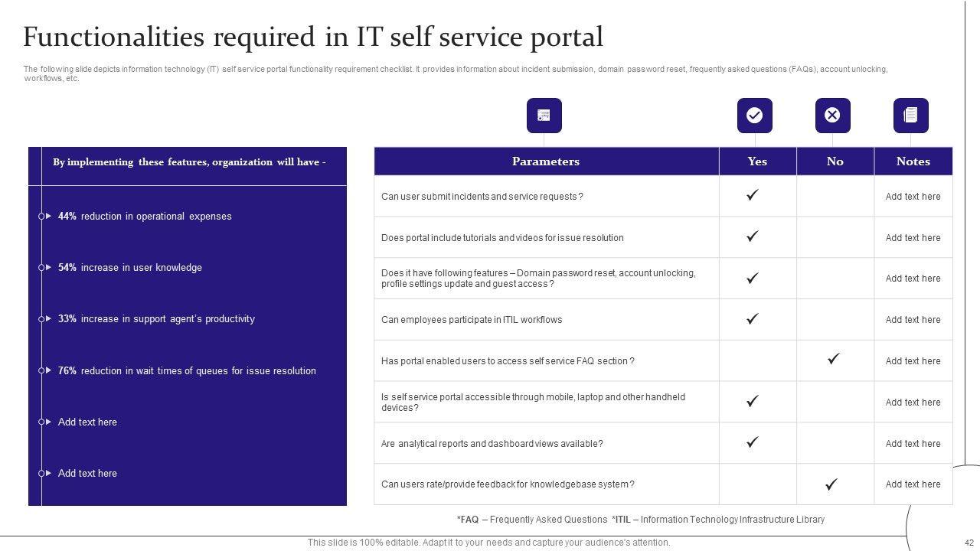Click the Yes column header
Image resolution: width=980 pixels, height=551 pixels.
click(x=757, y=161)
